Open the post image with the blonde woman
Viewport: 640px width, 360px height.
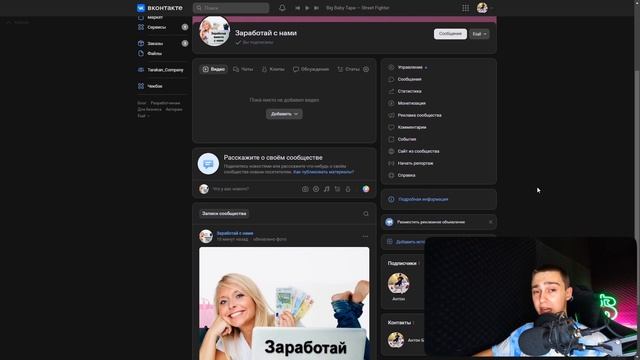pos(284,303)
